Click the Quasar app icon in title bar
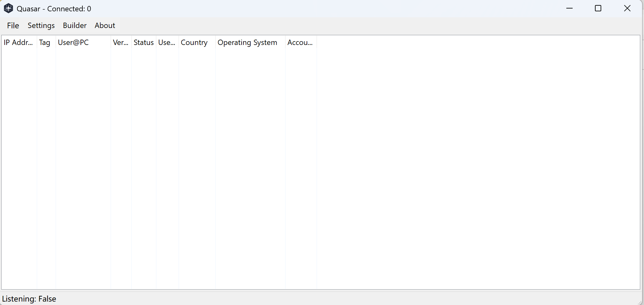 [x=8, y=8]
